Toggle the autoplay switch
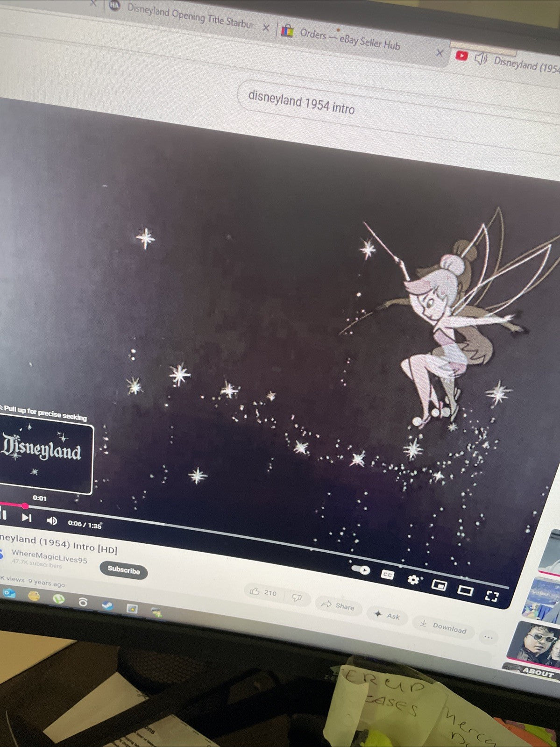The height and width of the screenshot is (747, 560). [x=361, y=569]
